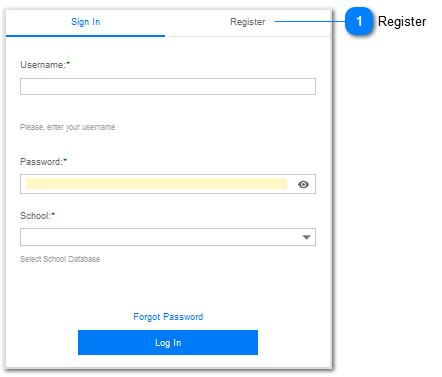Click the callout line pointing to Register
This screenshot has height=377, width=442.
point(310,21)
